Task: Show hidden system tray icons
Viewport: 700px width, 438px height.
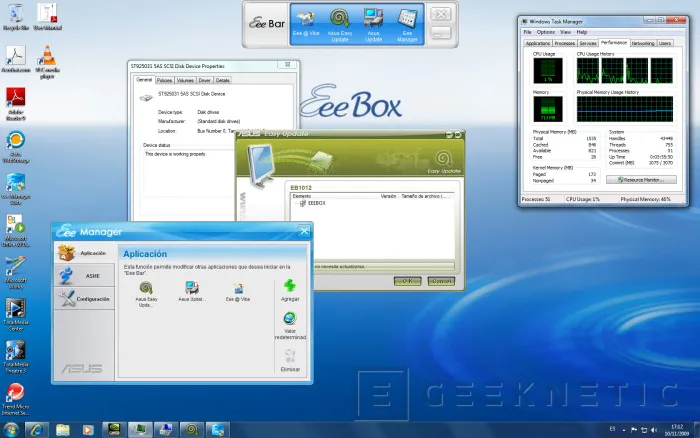Action: (x=624, y=430)
